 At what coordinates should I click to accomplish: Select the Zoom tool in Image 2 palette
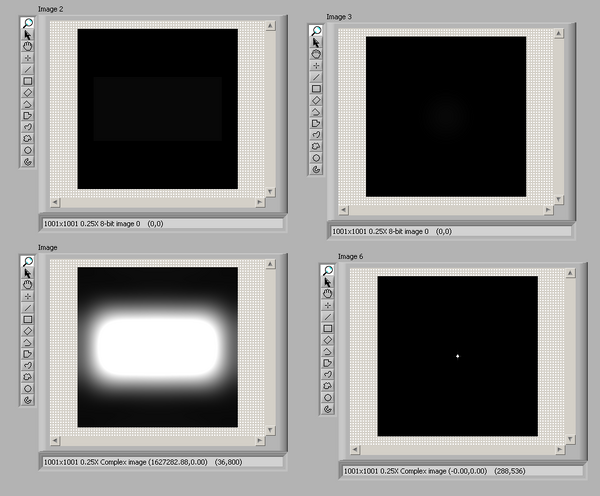(x=28, y=23)
